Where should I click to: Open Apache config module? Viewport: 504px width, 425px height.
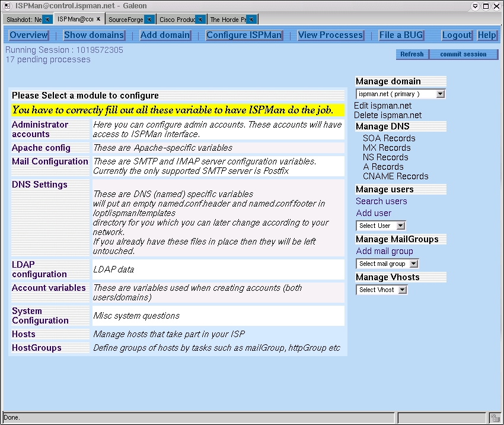point(41,148)
